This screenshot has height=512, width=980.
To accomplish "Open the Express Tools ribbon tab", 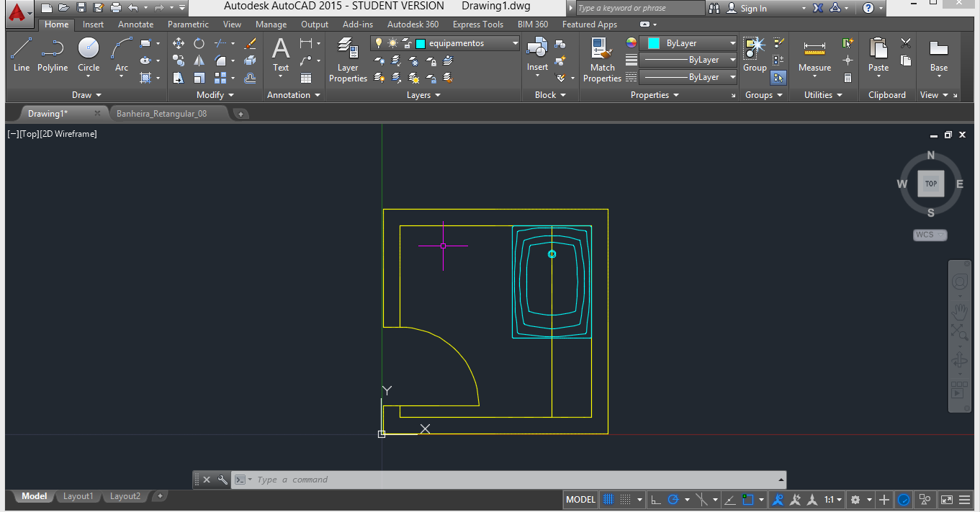I will [x=478, y=24].
